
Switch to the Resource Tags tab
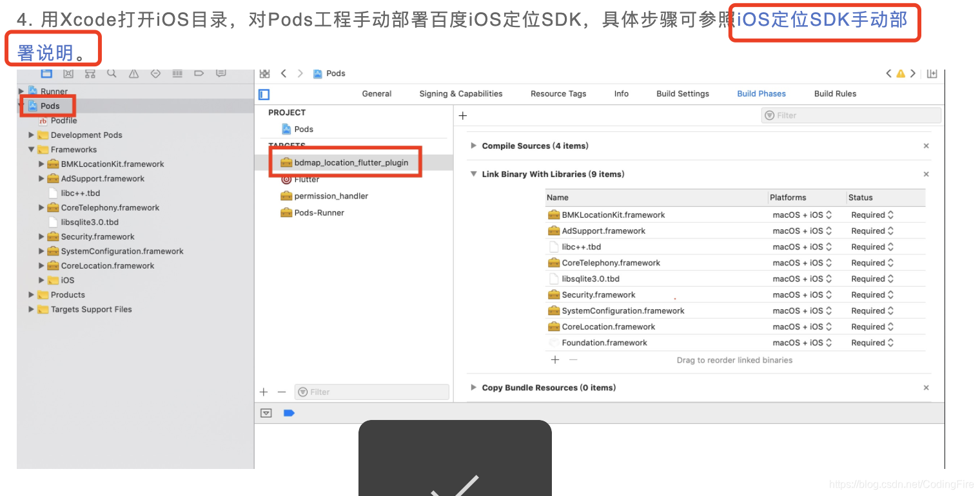tap(558, 94)
